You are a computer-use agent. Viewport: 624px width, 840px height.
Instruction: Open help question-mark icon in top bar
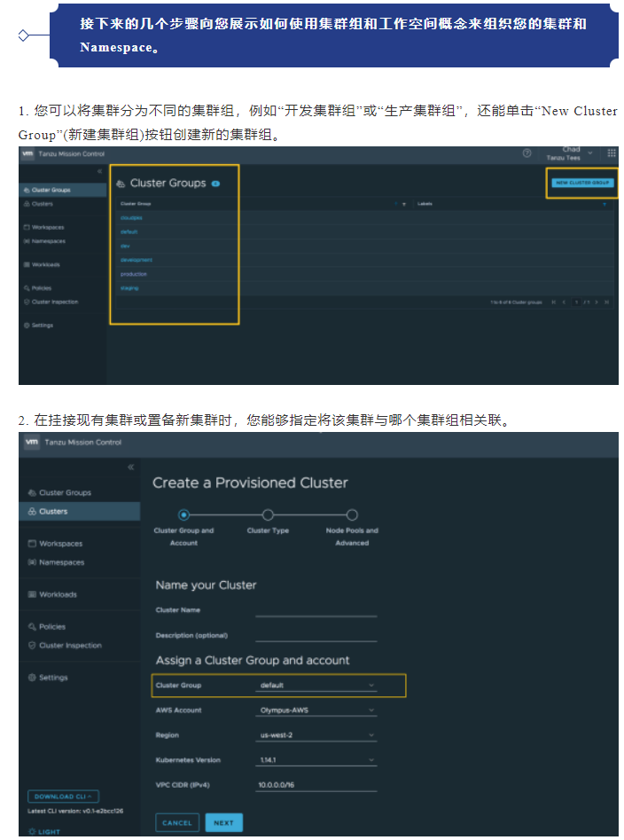click(x=526, y=153)
